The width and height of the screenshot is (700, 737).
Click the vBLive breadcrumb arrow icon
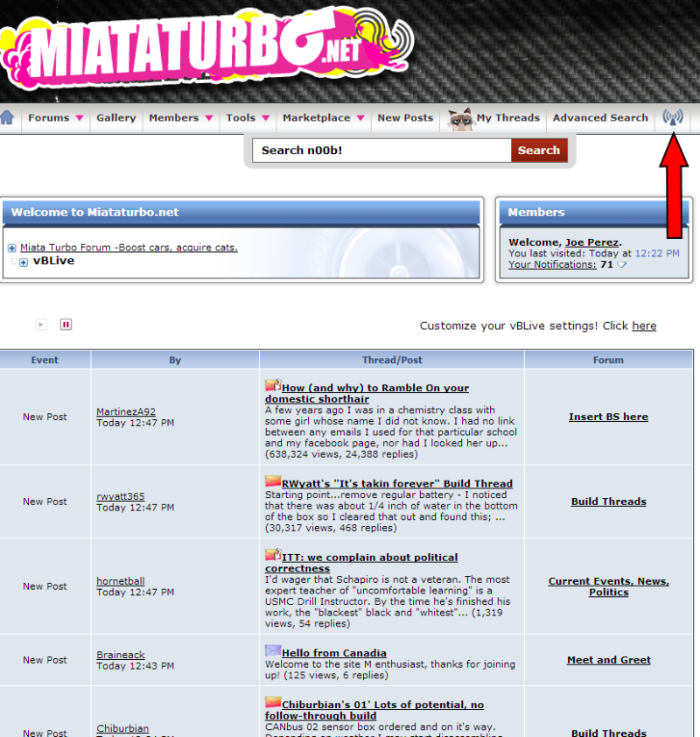[24, 263]
